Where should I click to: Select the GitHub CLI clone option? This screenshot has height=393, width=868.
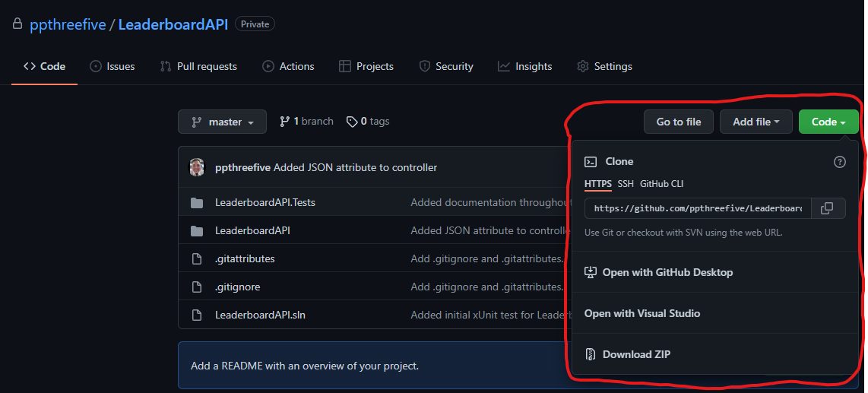click(661, 184)
